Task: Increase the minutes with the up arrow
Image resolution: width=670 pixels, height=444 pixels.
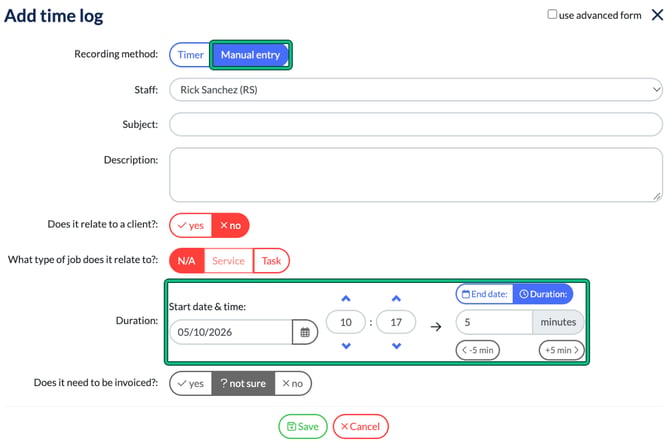Action: pyautogui.click(x=396, y=298)
